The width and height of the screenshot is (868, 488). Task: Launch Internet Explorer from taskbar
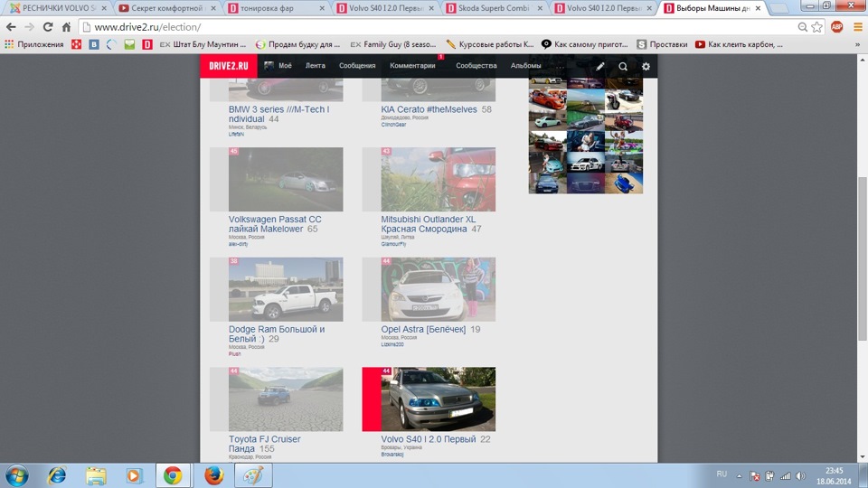[56, 475]
